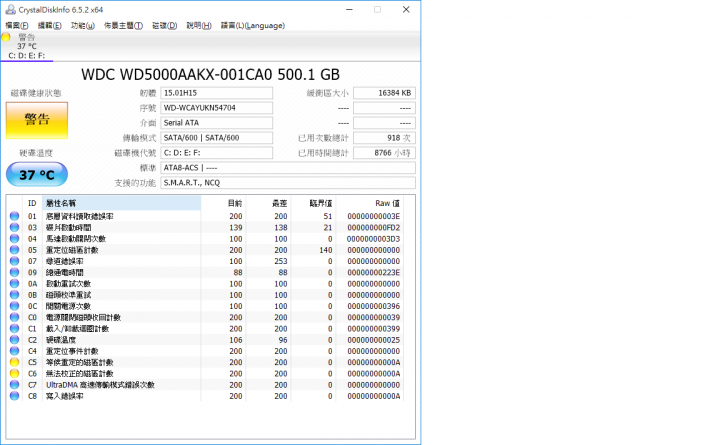The image size is (720, 445).
Task: Click the Raw 值 column header
Action: 370,203
